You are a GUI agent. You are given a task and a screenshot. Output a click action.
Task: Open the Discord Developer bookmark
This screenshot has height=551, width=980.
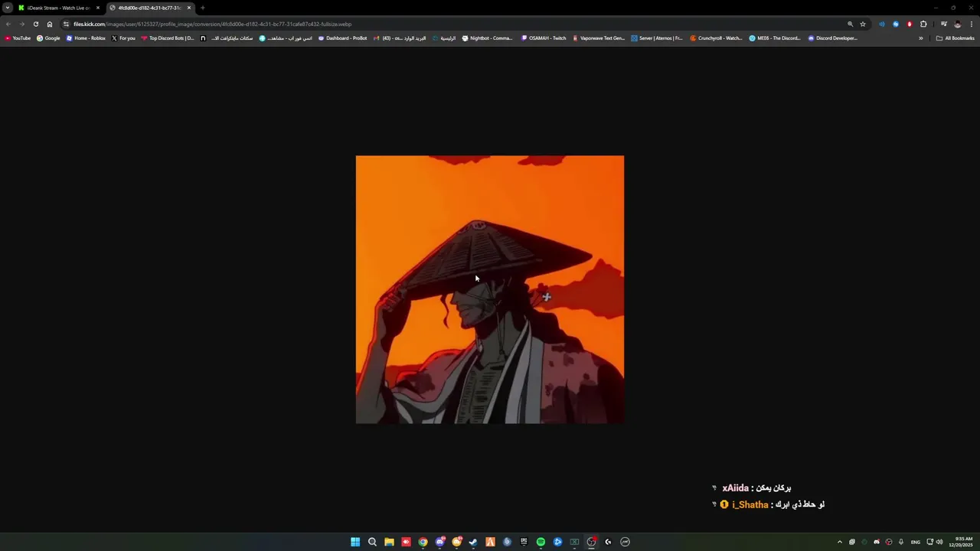(x=833, y=38)
